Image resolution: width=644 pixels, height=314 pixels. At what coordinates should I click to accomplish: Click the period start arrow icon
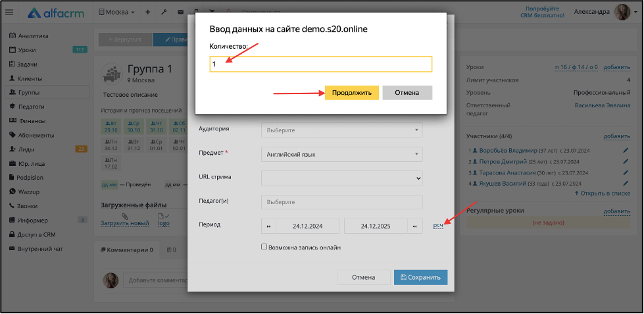coord(268,226)
